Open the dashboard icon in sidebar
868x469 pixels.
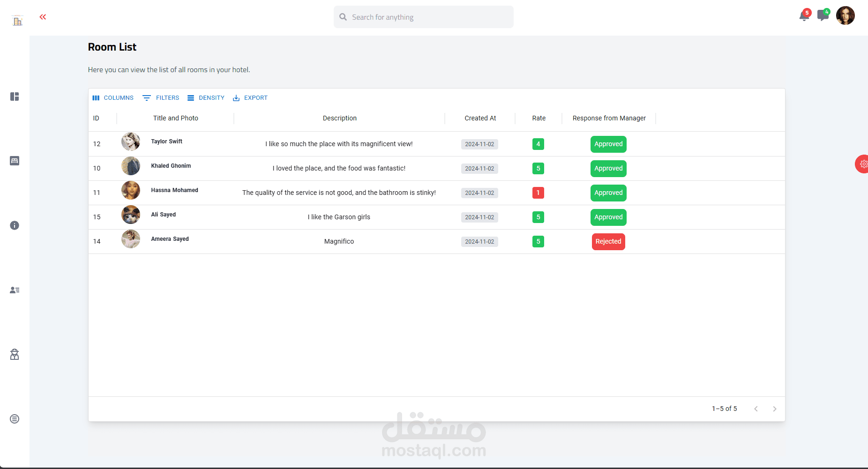[15, 97]
